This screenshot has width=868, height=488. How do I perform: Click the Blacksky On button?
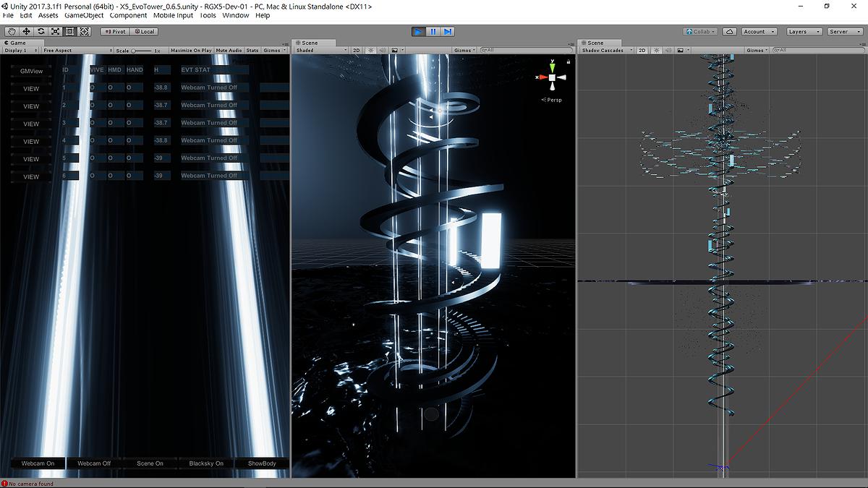[x=206, y=463]
